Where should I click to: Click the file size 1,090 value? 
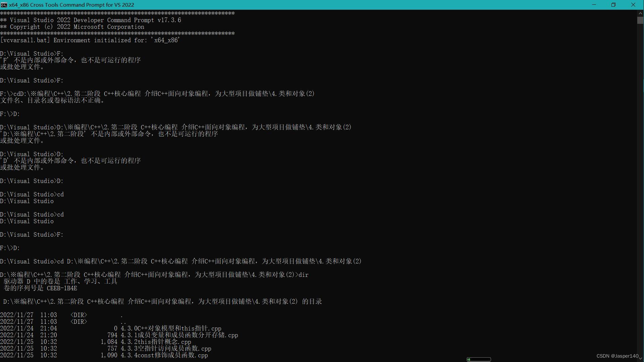109,355
